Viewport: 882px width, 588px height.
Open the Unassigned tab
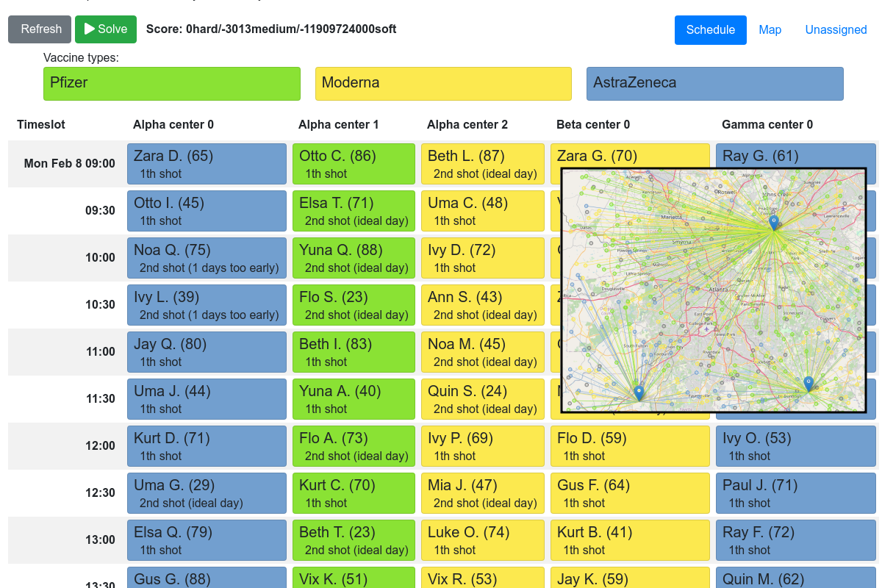[836, 30]
